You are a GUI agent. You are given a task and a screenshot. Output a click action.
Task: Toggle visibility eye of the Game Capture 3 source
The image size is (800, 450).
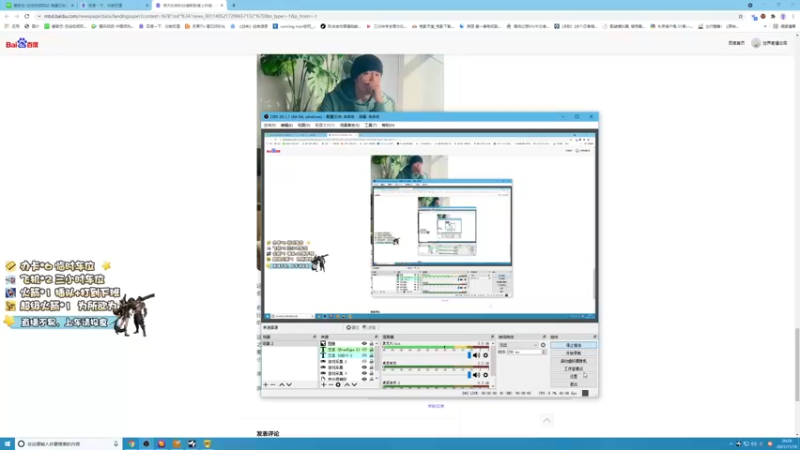point(364,373)
